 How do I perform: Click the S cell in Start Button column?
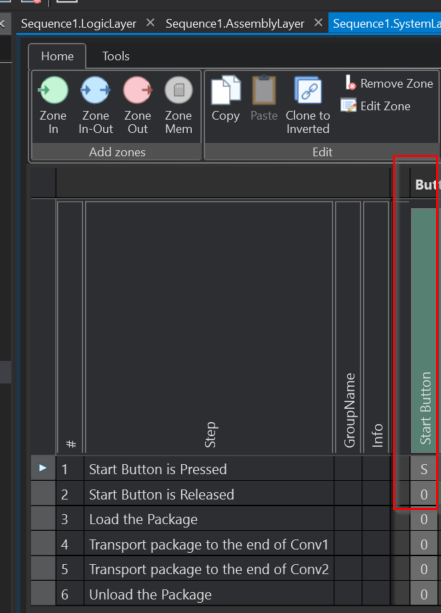point(424,469)
